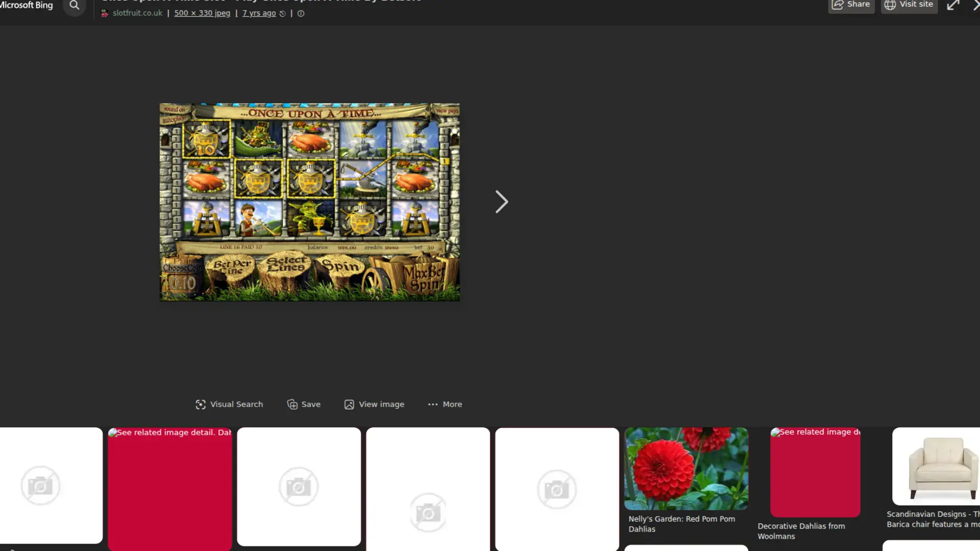Open Scandinavian Designs chair thumbnail
This screenshot has width=980, height=551.
point(936,466)
